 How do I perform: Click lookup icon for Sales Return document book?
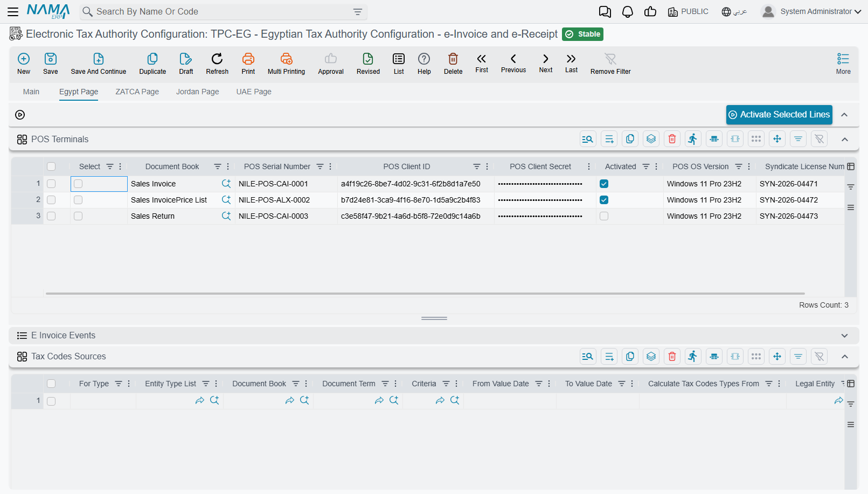point(226,216)
